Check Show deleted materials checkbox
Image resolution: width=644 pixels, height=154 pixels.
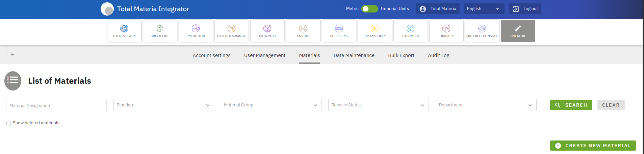[x=9, y=123]
